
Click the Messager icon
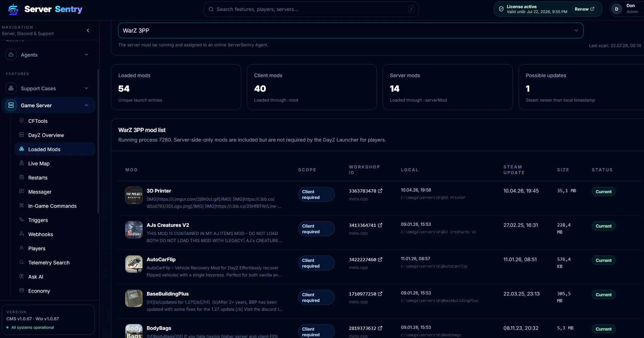click(22, 191)
